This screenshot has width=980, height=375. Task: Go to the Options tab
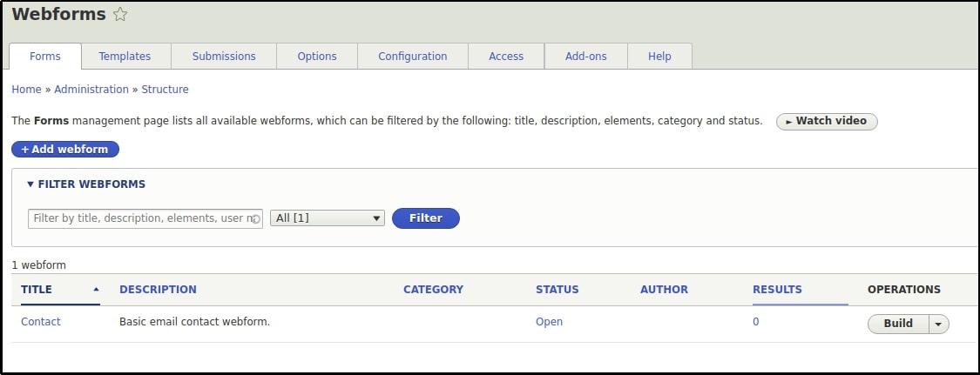[x=317, y=57]
